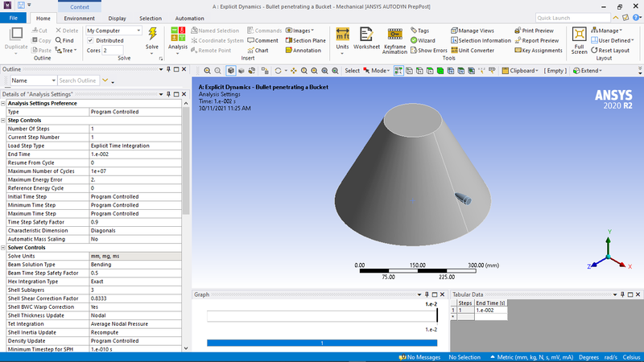Collapse the Solver Controls section
The width and height of the screenshot is (644, 362).
3,248
